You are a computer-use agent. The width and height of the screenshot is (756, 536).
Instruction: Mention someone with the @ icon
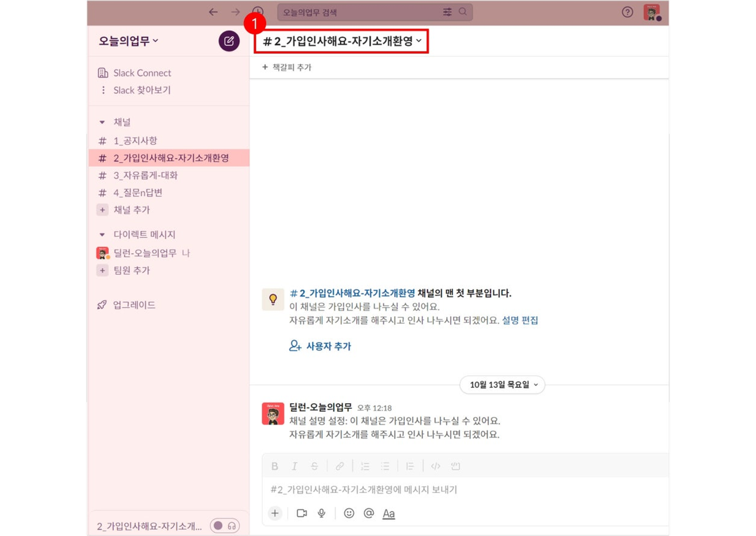pyautogui.click(x=369, y=513)
